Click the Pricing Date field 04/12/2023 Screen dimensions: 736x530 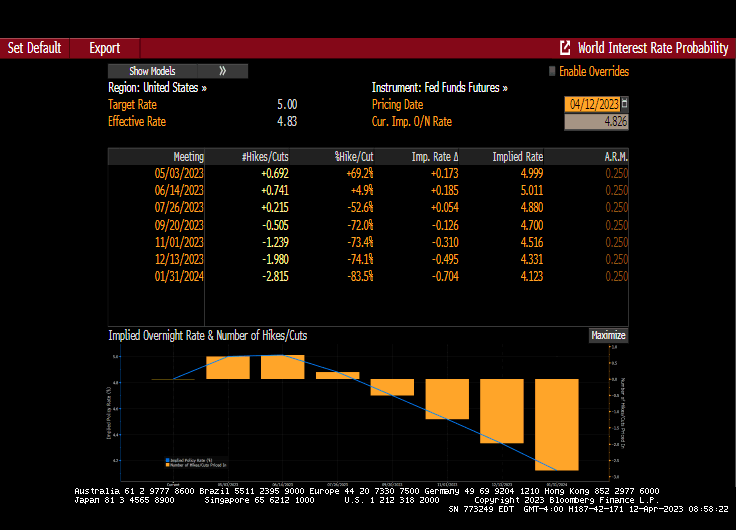click(x=592, y=104)
